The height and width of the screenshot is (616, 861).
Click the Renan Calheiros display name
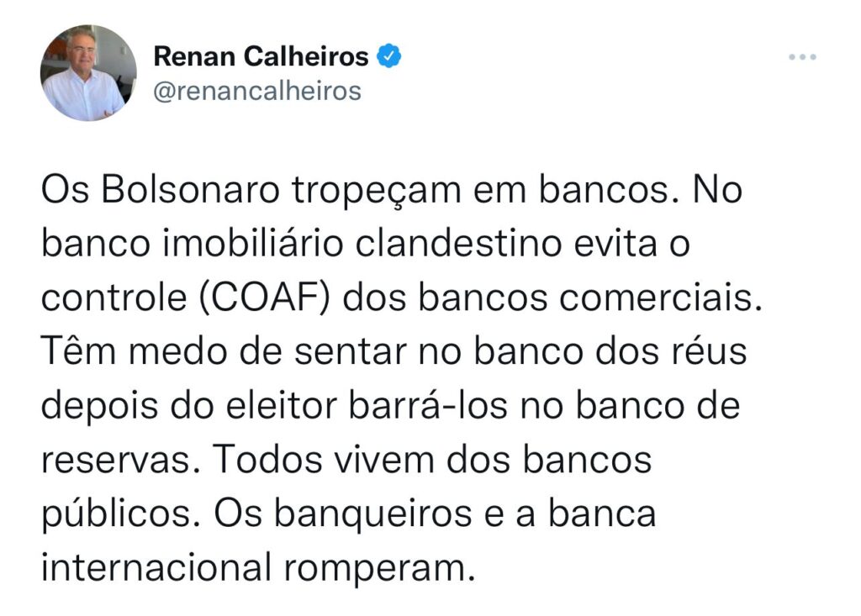(261, 56)
